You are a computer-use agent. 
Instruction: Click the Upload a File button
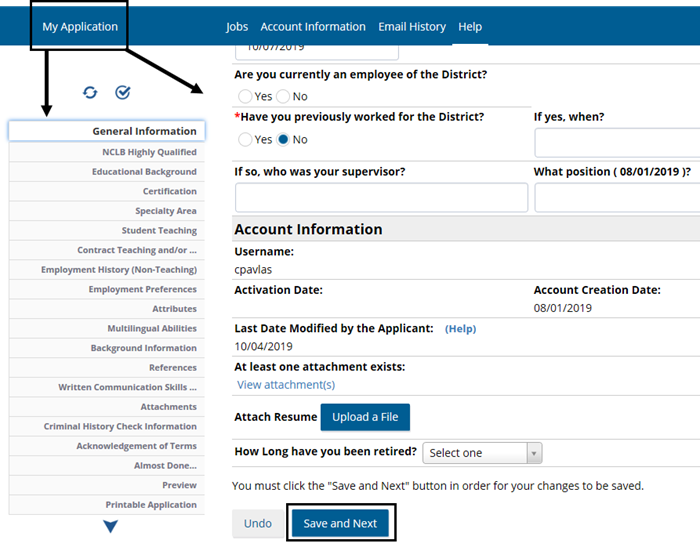[365, 417]
